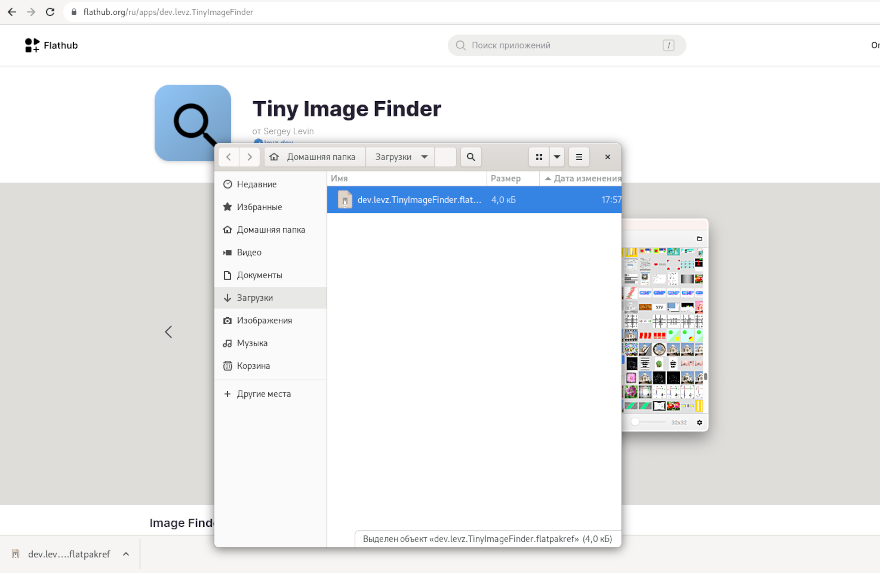
Task: Open the file manager hamburger menu
Action: pos(579,157)
